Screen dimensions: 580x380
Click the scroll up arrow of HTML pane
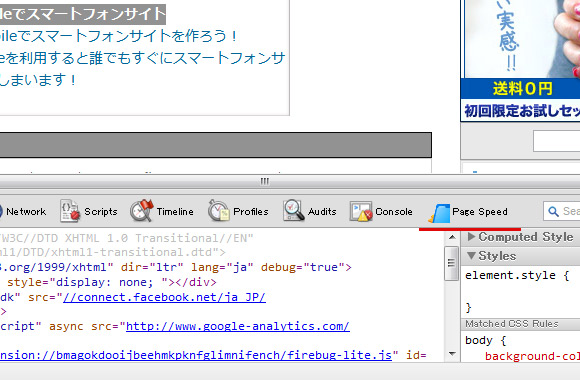452,237
